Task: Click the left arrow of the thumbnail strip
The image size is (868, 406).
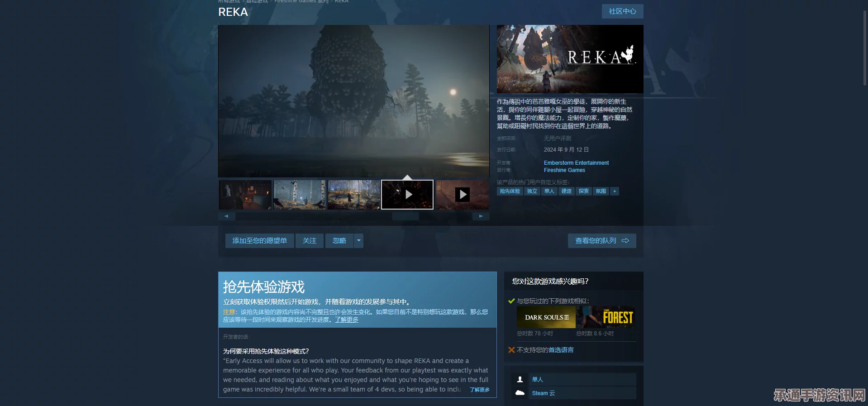Action: [x=226, y=216]
